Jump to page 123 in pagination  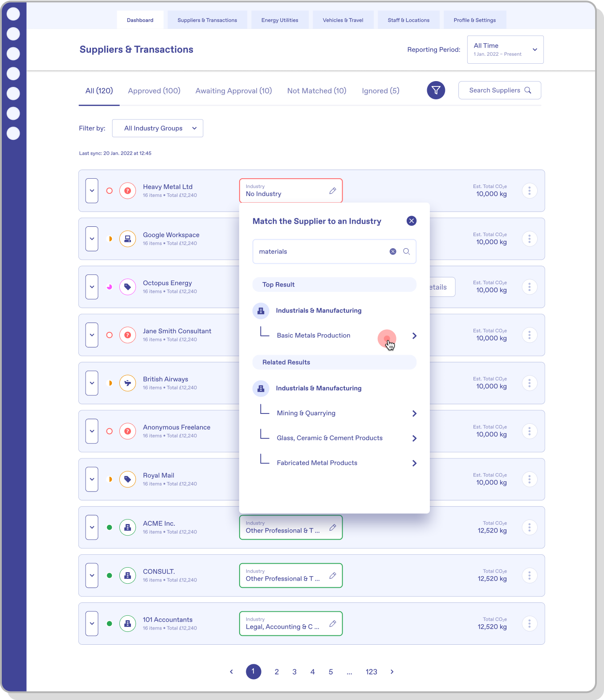click(x=371, y=672)
